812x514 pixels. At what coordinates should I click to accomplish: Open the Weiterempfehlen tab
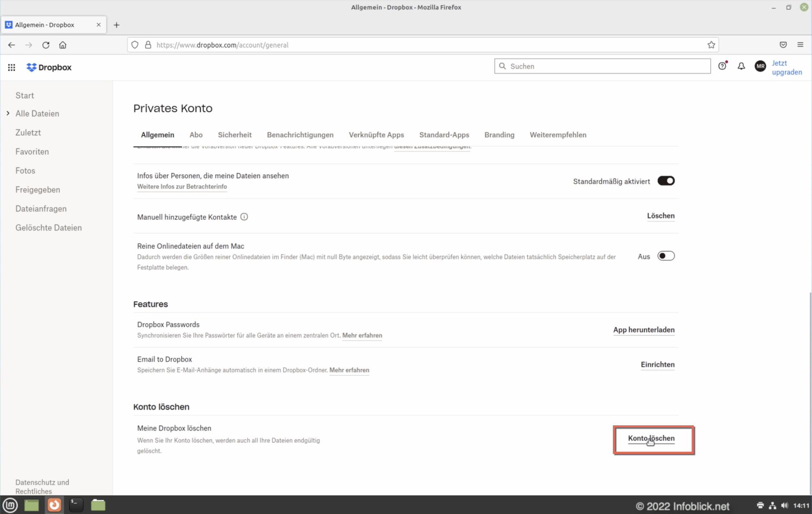(558, 135)
